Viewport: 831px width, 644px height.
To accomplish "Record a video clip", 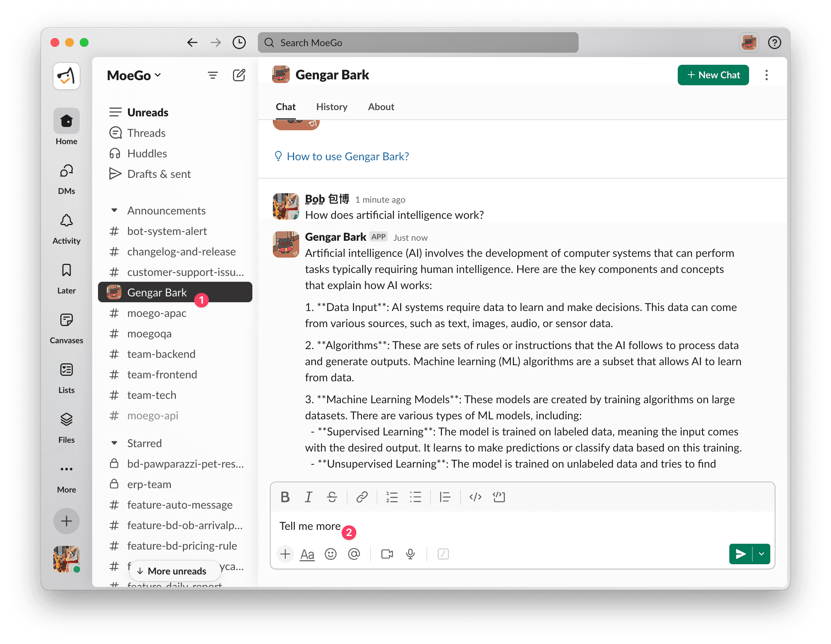I will [387, 554].
